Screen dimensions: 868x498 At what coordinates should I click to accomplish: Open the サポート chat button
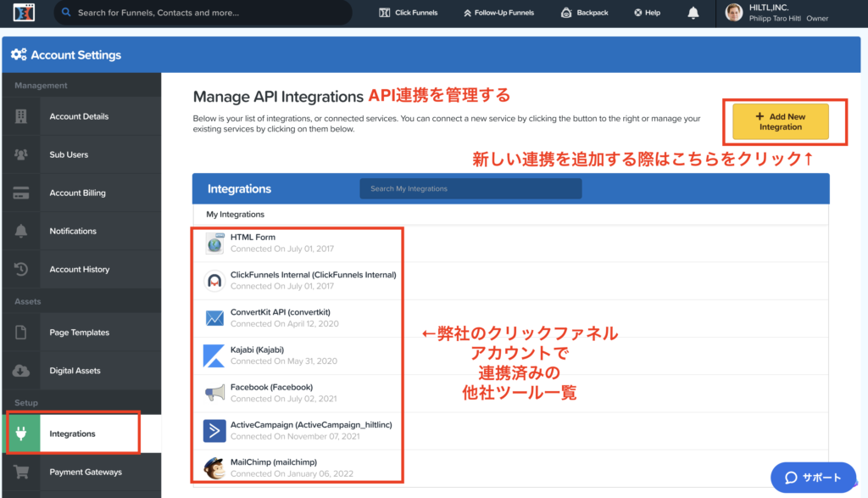813,478
